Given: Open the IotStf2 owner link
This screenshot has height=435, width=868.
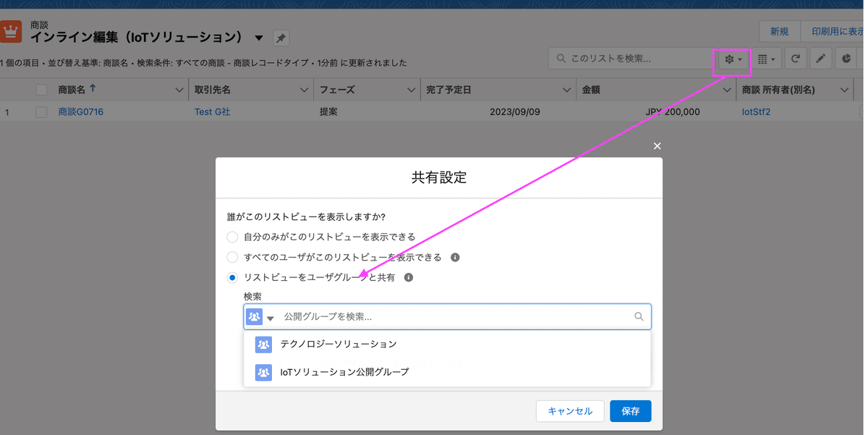Looking at the screenshot, I should [757, 112].
